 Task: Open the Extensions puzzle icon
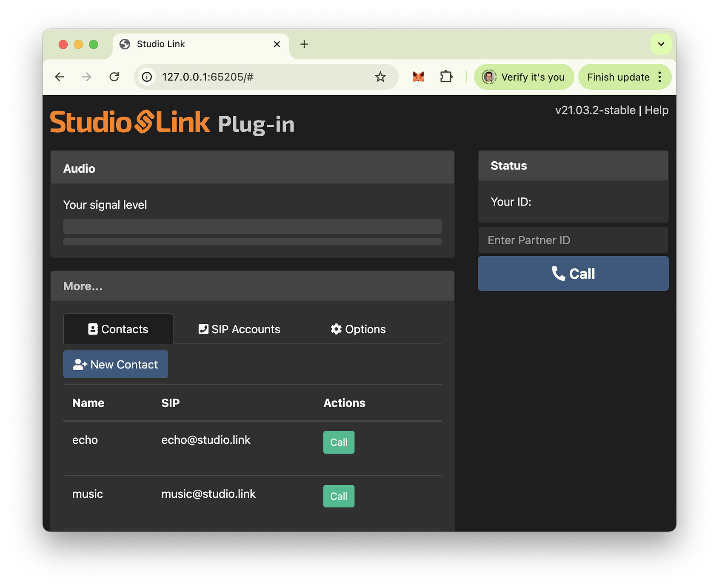(446, 77)
